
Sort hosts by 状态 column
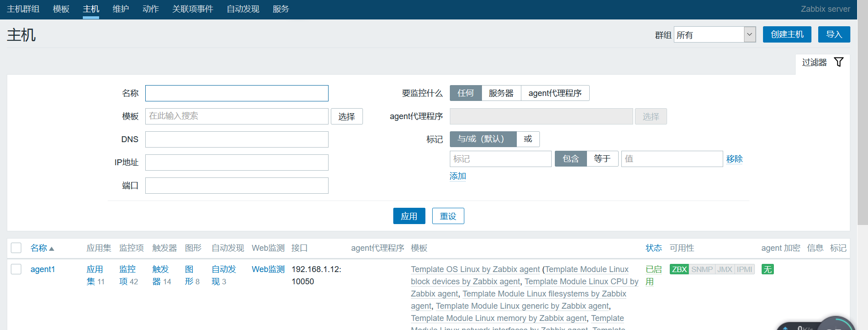(653, 248)
